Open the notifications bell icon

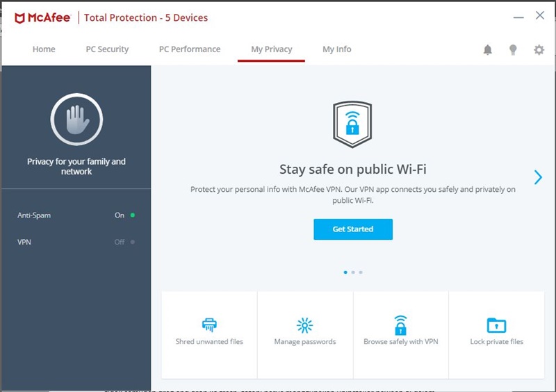[x=488, y=49]
